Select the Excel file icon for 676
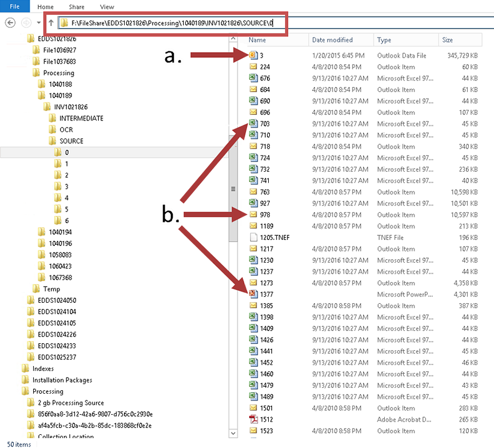The image size is (494, 448). [x=253, y=78]
